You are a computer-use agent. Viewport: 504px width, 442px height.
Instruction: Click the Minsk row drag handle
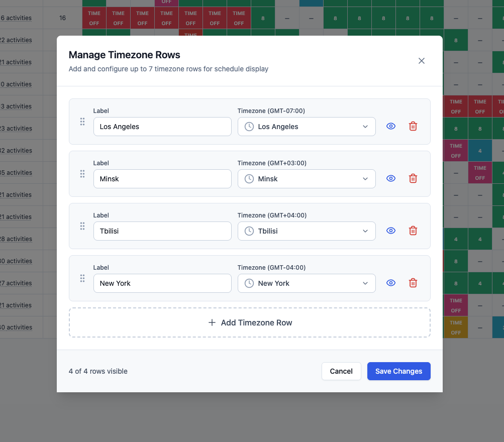tap(82, 174)
